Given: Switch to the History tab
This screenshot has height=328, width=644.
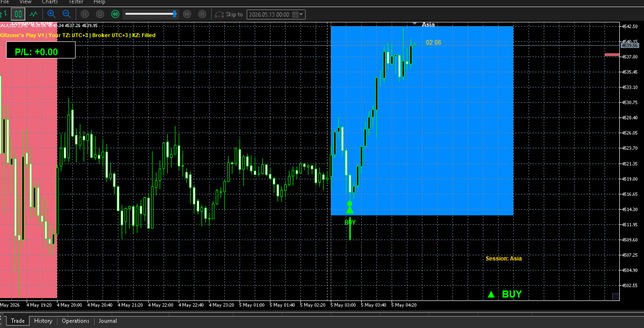Looking at the screenshot, I should (43, 321).
